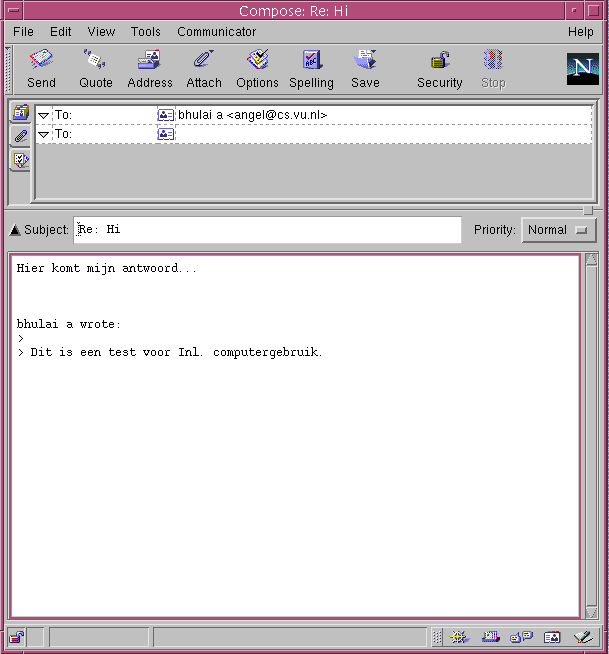Click the empty second recipient field
This screenshot has width=609, height=654.
pyautogui.click(x=383, y=134)
